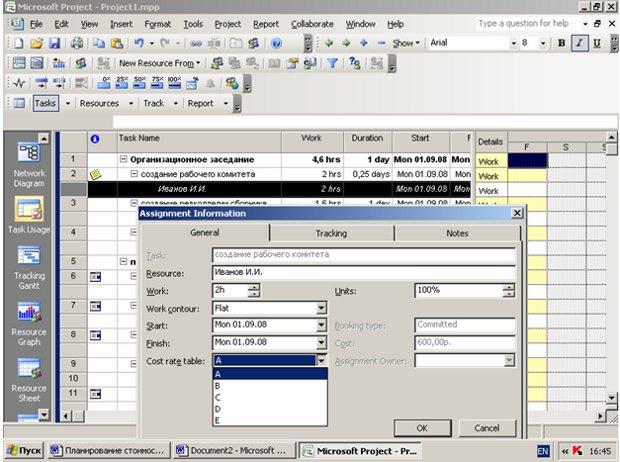
Task: Toggle Italic formatting button
Action: pyautogui.click(x=579, y=43)
